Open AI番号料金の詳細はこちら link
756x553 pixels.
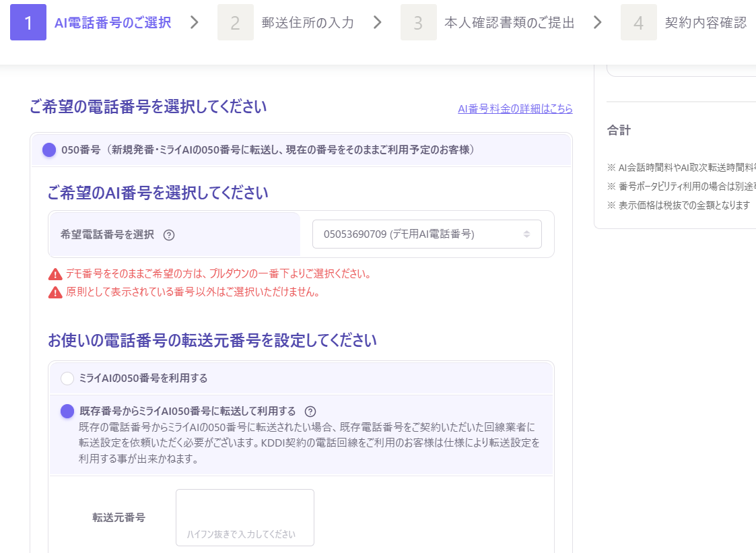515,108
